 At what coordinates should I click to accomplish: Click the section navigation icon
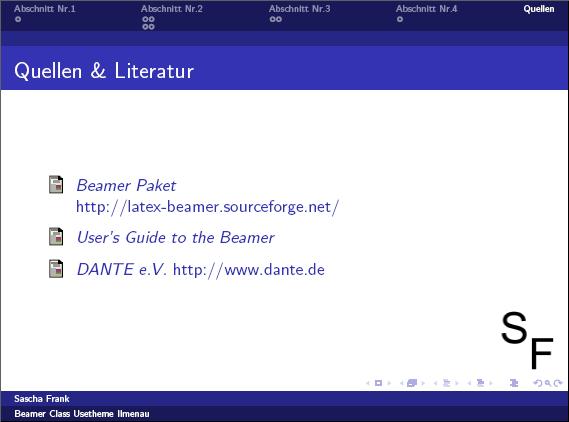tap(480, 383)
